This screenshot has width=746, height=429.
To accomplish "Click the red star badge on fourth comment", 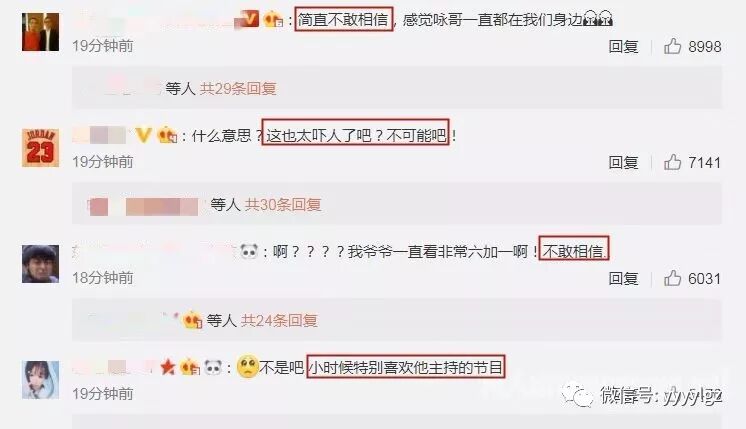I will (167, 367).
